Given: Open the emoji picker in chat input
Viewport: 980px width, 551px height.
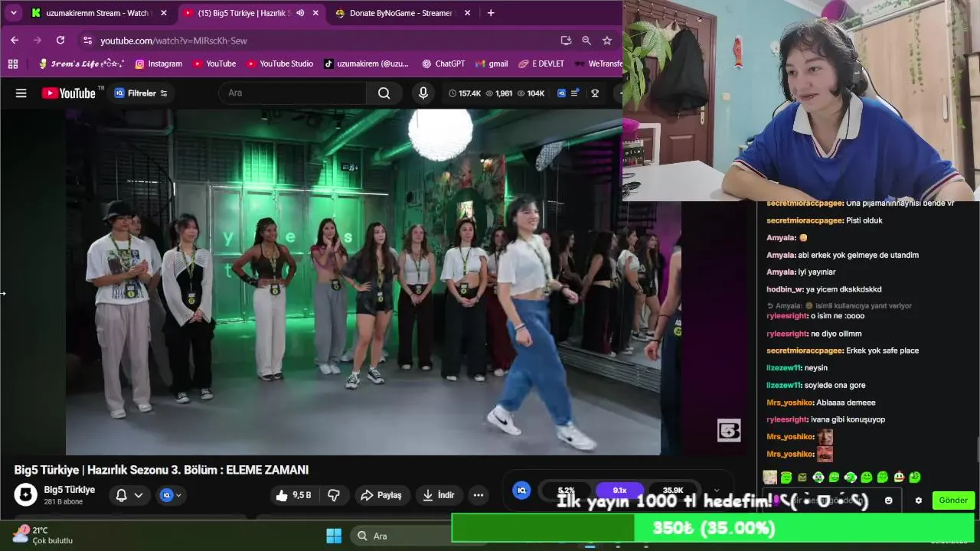Looking at the screenshot, I should click(x=888, y=500).
